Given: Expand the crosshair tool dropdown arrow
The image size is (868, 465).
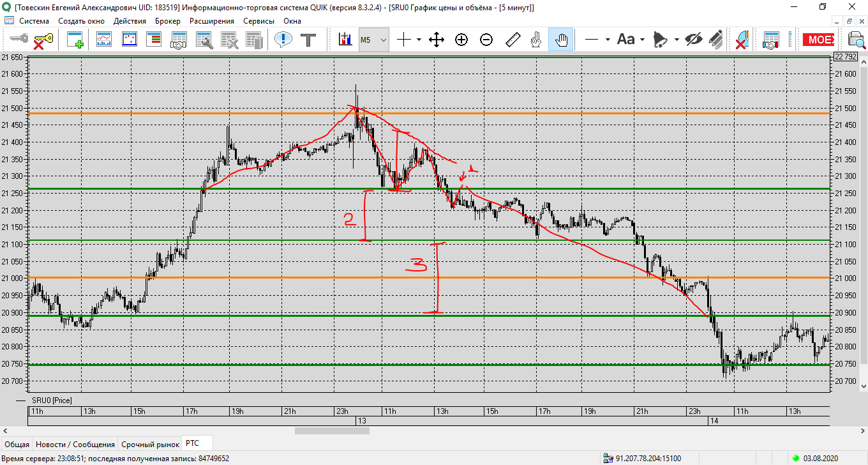Looking at the screenshot, I should coord(419,40).
